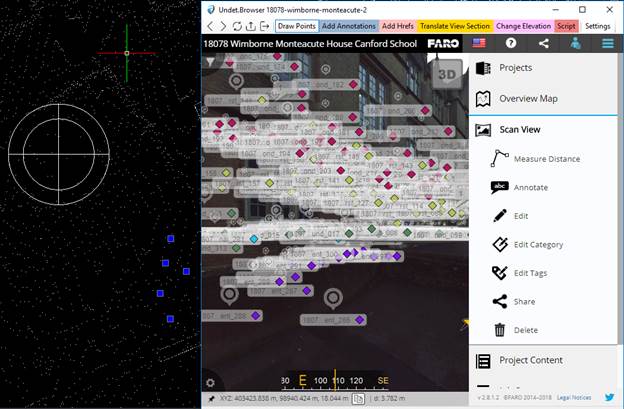Open the Twitter bird link
The width and height of the screenshot is (624, 409).
(x=609, y=397)
